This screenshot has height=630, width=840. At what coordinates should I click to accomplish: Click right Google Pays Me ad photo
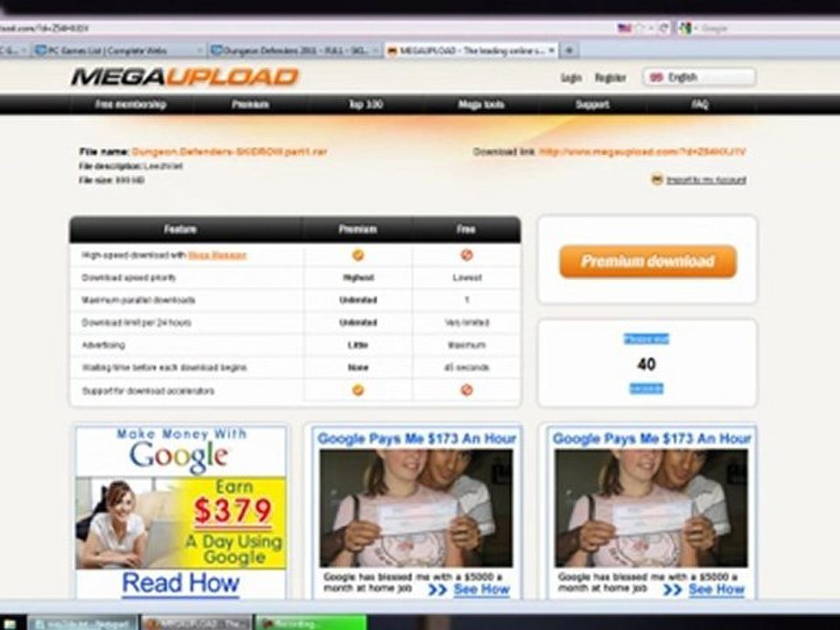coord(651,507)
